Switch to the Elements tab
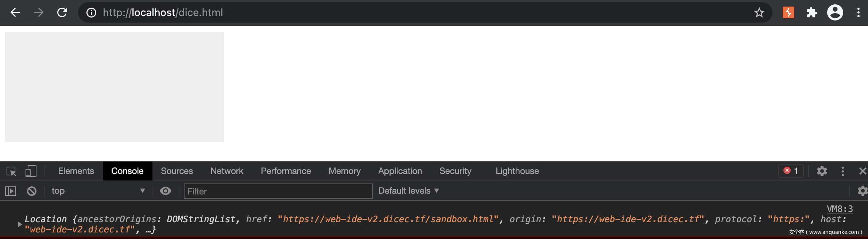Image resolution: width=868 pixels, height=239 pixels. tap(76, 171)
